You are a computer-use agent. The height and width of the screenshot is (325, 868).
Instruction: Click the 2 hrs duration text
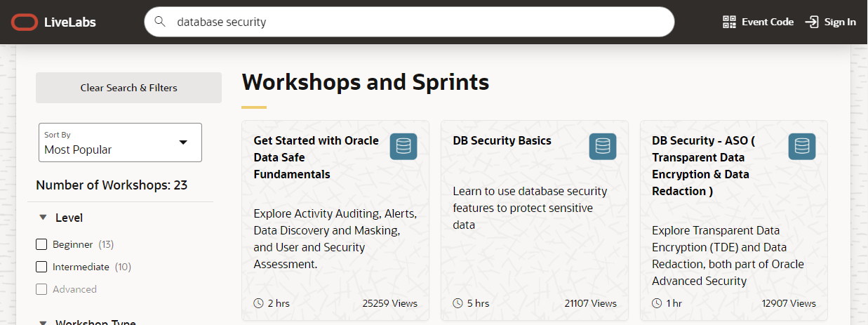[x=279, y=303]
